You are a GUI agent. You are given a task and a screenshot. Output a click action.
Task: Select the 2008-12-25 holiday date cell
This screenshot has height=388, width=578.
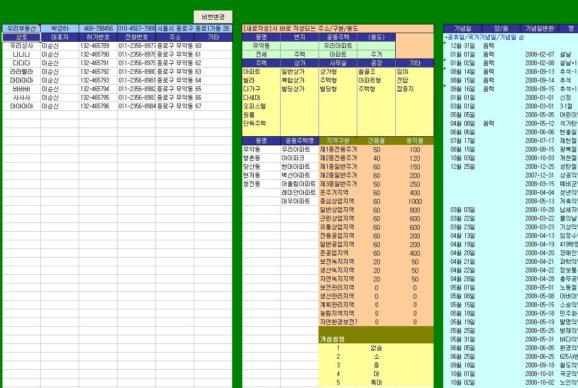539,167
